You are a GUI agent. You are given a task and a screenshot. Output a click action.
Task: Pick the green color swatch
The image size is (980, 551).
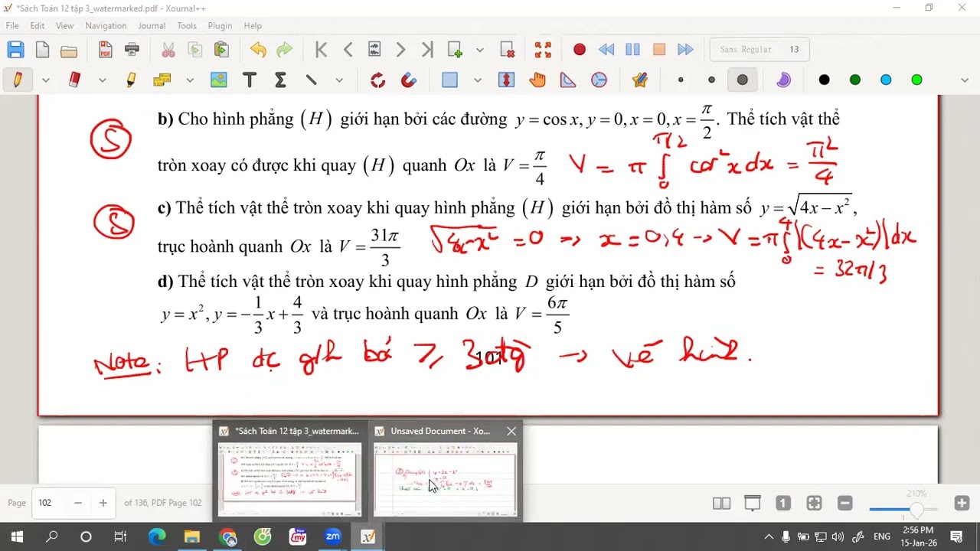point(855,80)
